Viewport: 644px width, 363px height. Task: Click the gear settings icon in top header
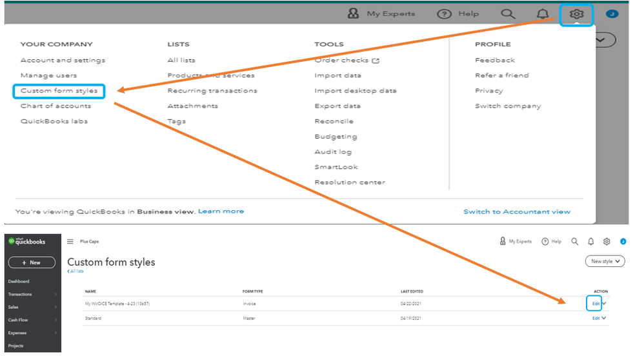coord(576,14)
